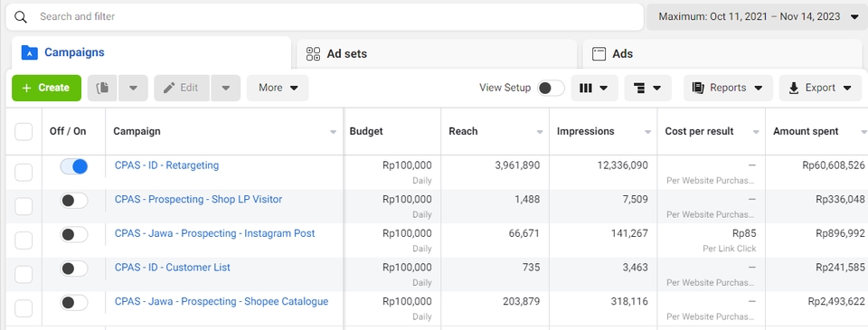Click the Ads window icon

point(599,53)
